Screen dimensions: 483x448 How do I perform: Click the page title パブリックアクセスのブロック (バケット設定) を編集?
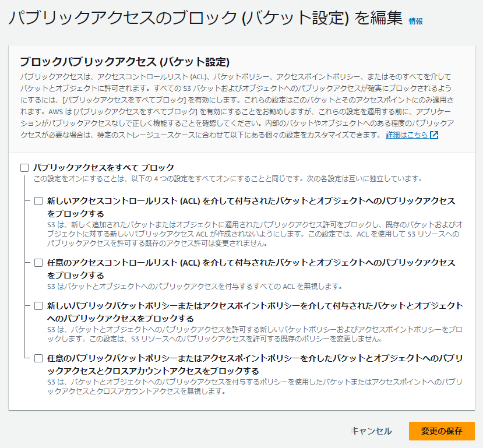tap(206, 17)
